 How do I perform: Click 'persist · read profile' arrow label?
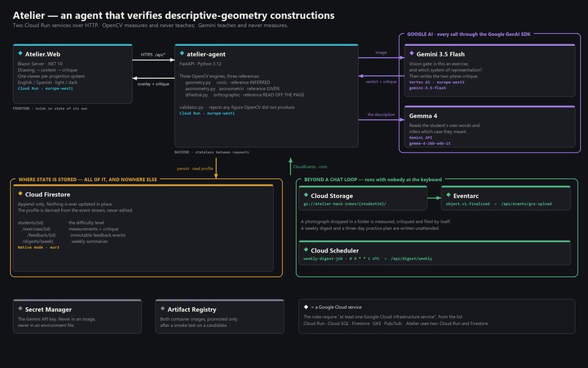[195, 169]
